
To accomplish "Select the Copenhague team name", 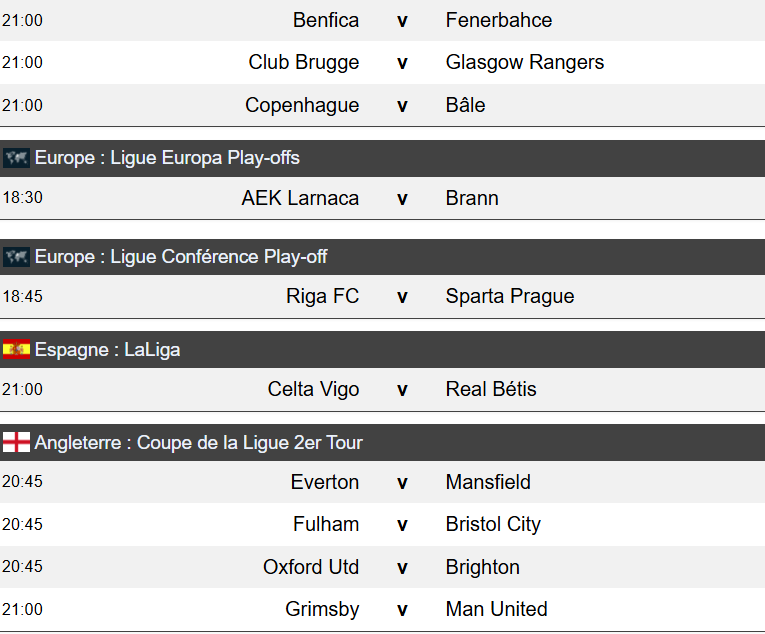I will tap(302, 105).
